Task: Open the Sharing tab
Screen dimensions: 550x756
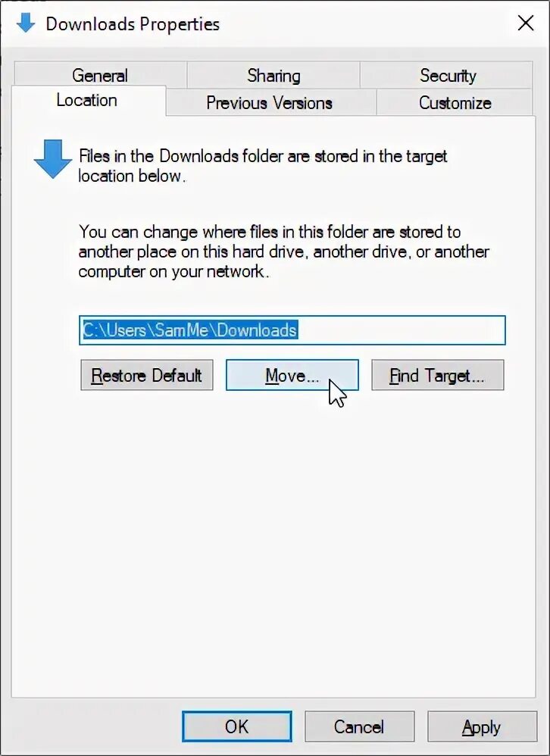Action: click(x=273, y=75)
